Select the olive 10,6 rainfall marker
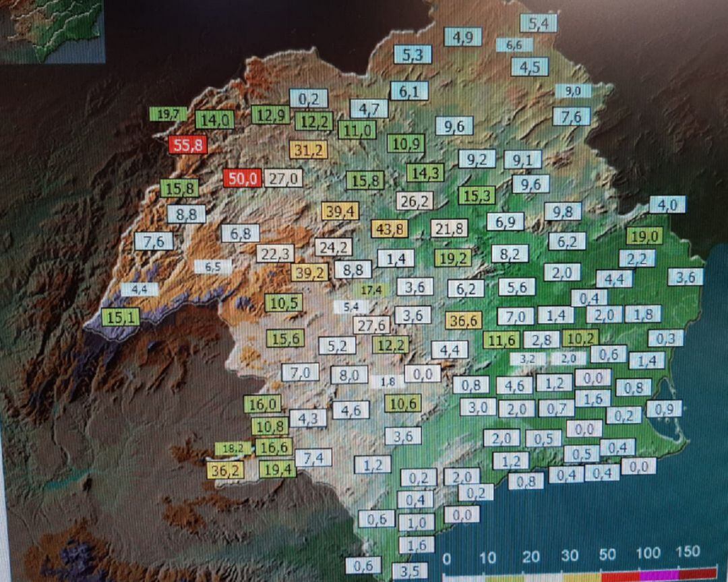728x582 pixels. [x=402, y=403]
